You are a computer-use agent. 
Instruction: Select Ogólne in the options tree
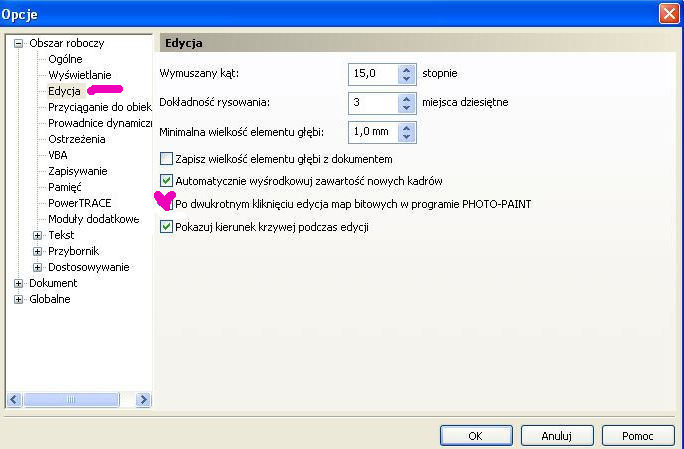coord(66,59)
